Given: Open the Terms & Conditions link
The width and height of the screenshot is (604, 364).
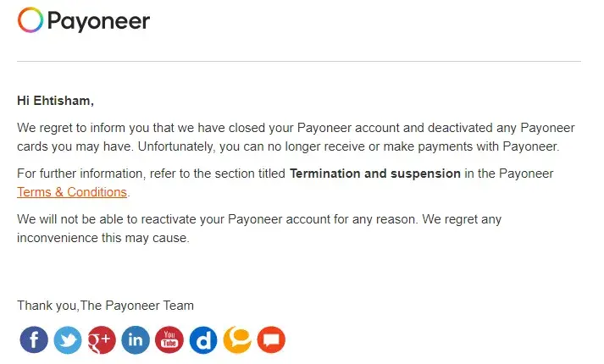Looking at the screenshot, I should (x=72, y=192).
